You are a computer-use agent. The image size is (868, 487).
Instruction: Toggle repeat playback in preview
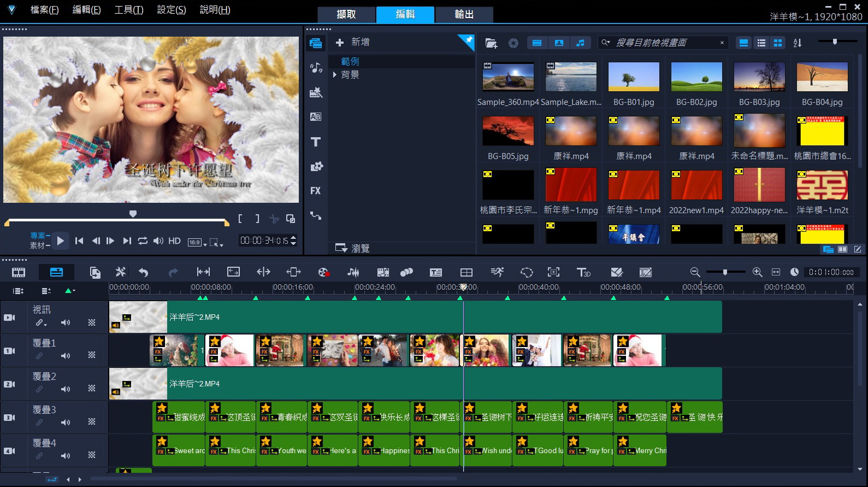click(143, 240)
